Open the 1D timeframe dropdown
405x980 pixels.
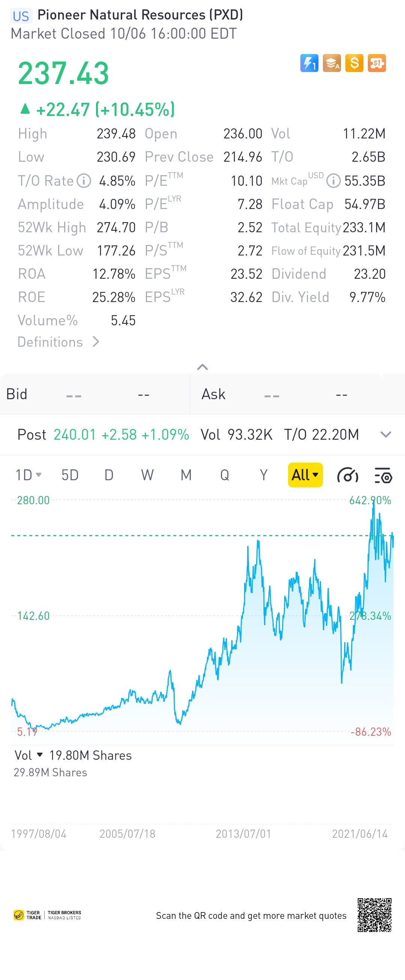click(28, 475)
